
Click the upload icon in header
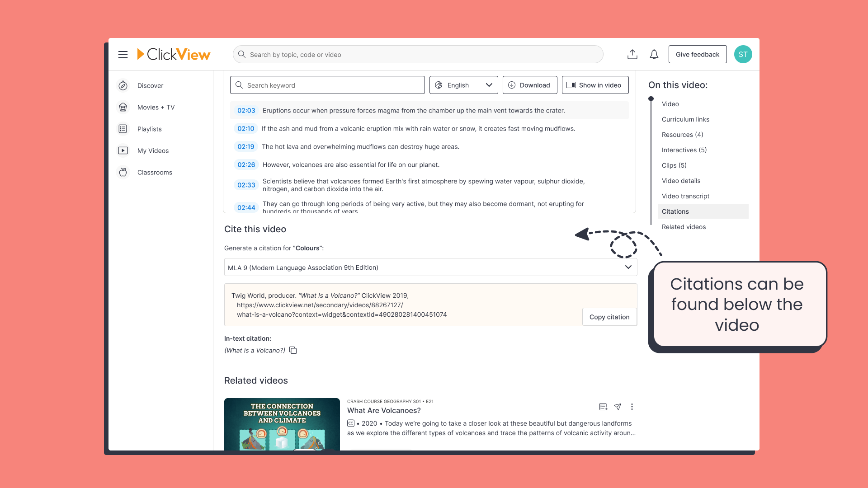(632, 55)
